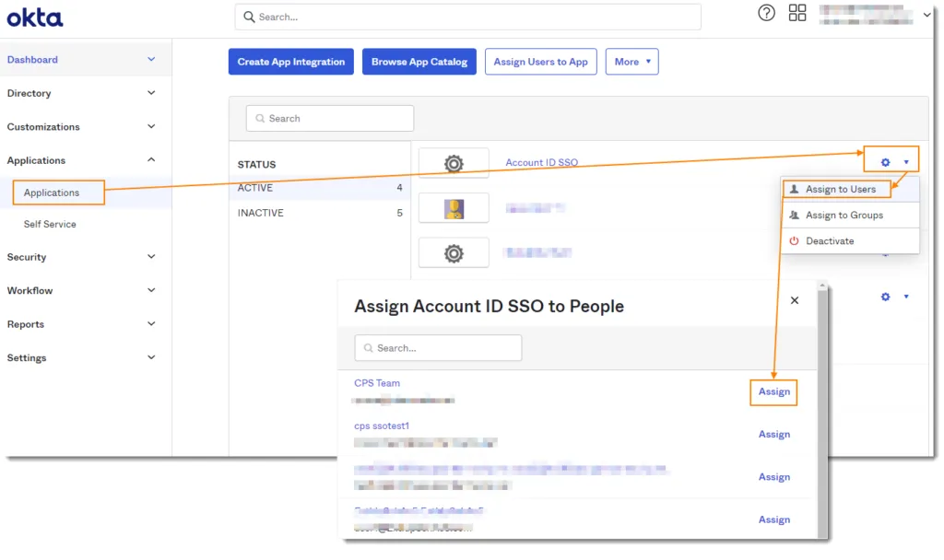The height and width of the screenshot is (560, 944).
Task: Click the Directory sidebar label
Action: click(x=29, y=93)
